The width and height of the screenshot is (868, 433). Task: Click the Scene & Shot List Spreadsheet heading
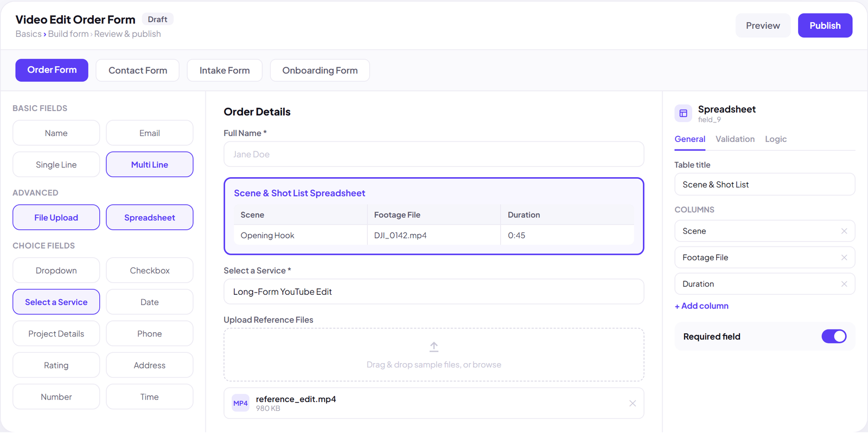coord(299,193)
